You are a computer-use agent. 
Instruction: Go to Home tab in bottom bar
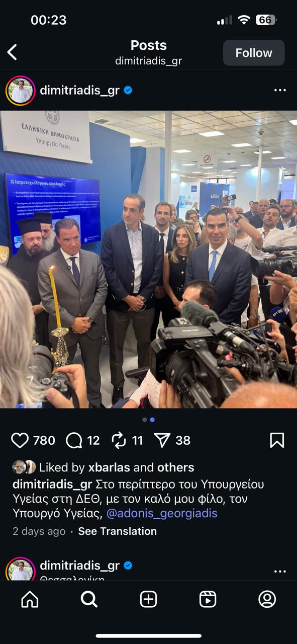coord(30,599)
